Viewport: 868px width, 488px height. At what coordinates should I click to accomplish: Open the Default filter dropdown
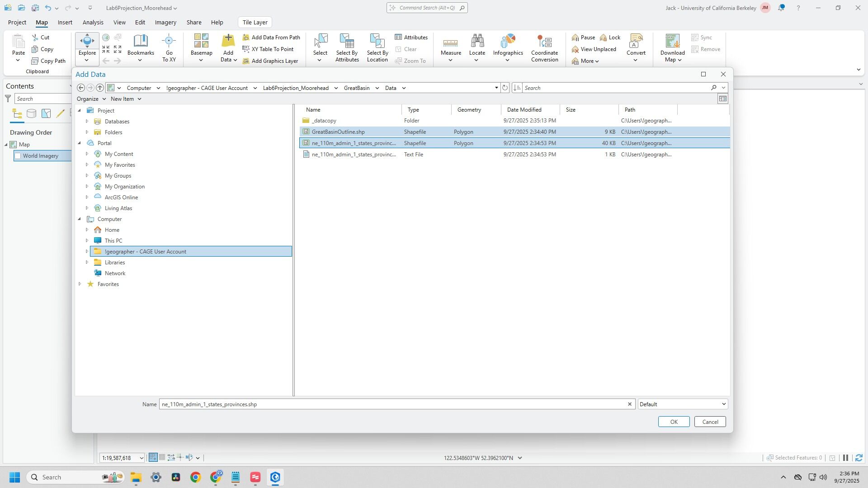pos(723,404)
